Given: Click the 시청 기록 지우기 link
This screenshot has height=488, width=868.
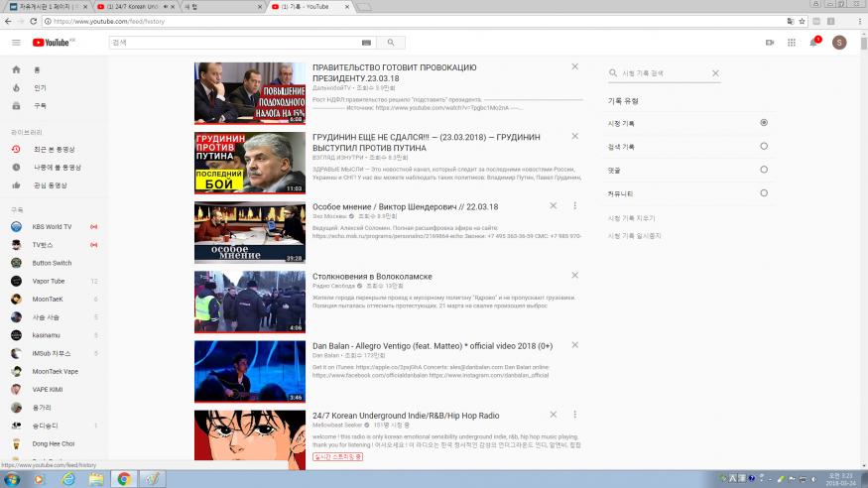Looking at the screenshot, I should click(x=631, y=217).
